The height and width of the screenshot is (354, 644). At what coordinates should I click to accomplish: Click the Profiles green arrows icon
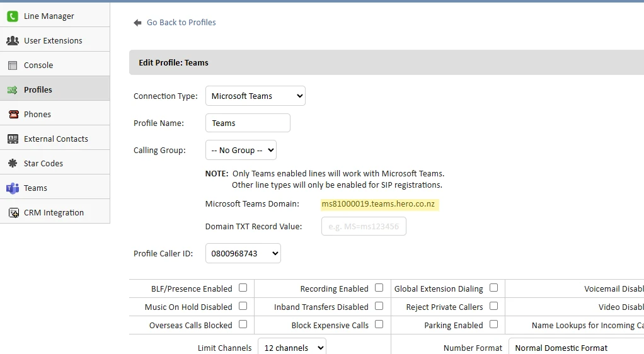pyautogui.click(x=13, y=90)
